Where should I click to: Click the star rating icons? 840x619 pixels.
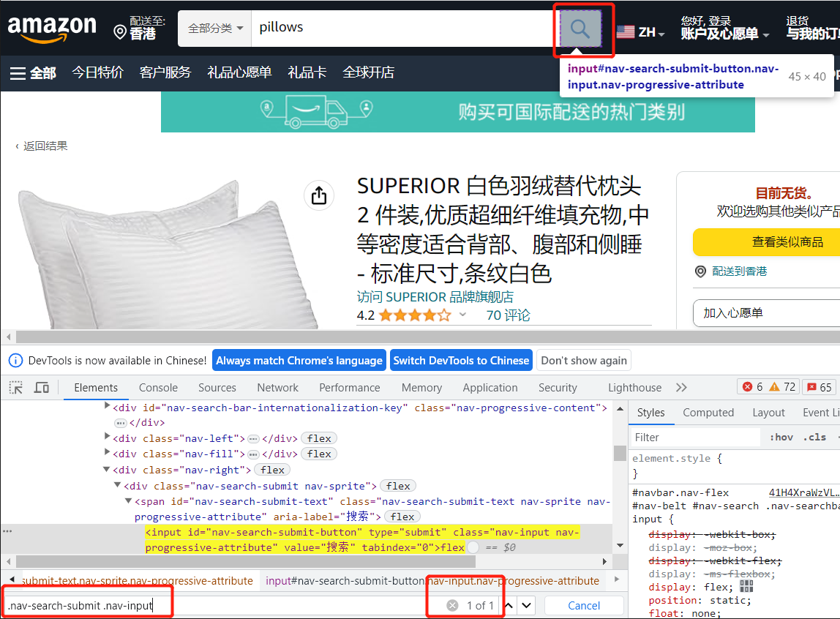tap(415, 315)
